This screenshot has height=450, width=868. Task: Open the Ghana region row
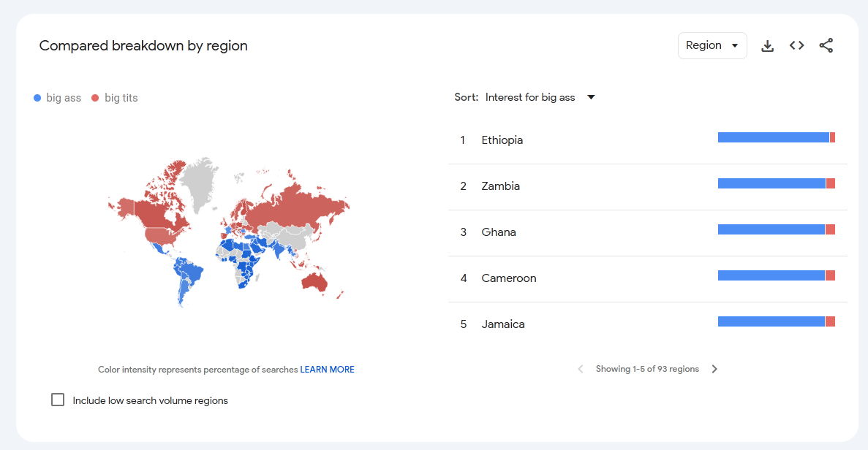click(x=499, y=232)
